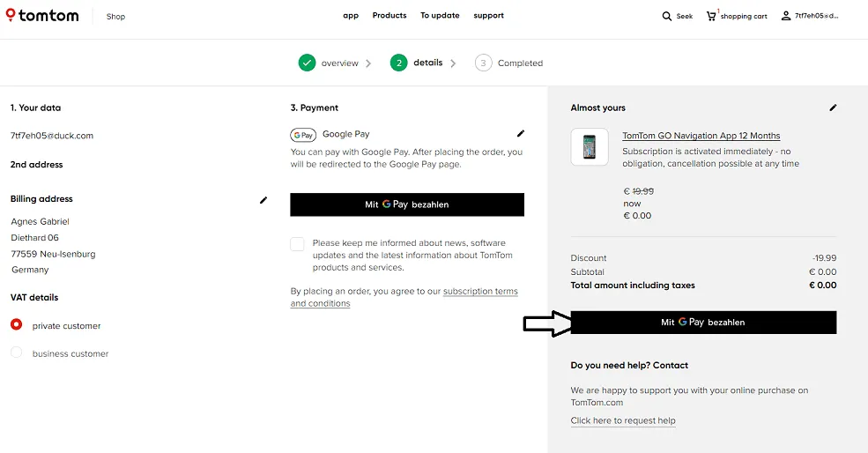Open the support menu item

tap(488, 16)
